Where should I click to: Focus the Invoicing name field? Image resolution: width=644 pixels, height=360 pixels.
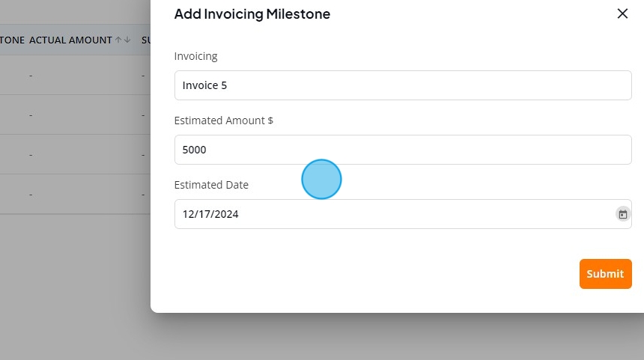pos(403,85)
